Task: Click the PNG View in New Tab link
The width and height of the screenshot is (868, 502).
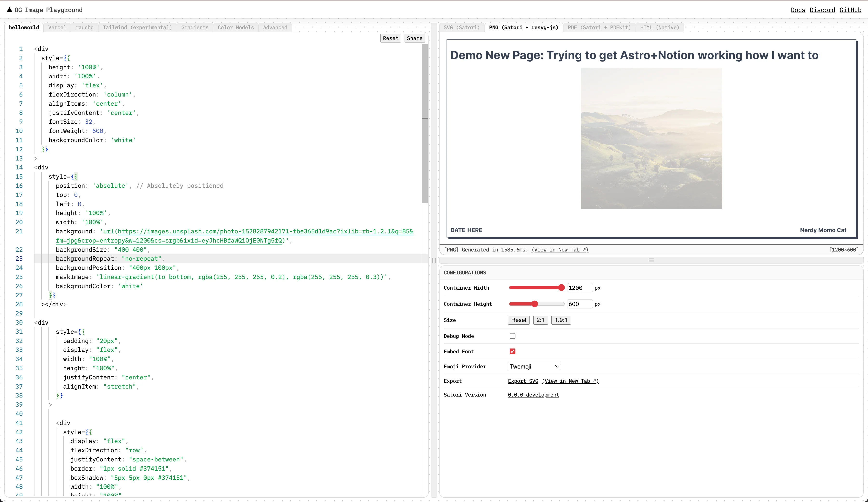Action: click(x=560, y=250)
